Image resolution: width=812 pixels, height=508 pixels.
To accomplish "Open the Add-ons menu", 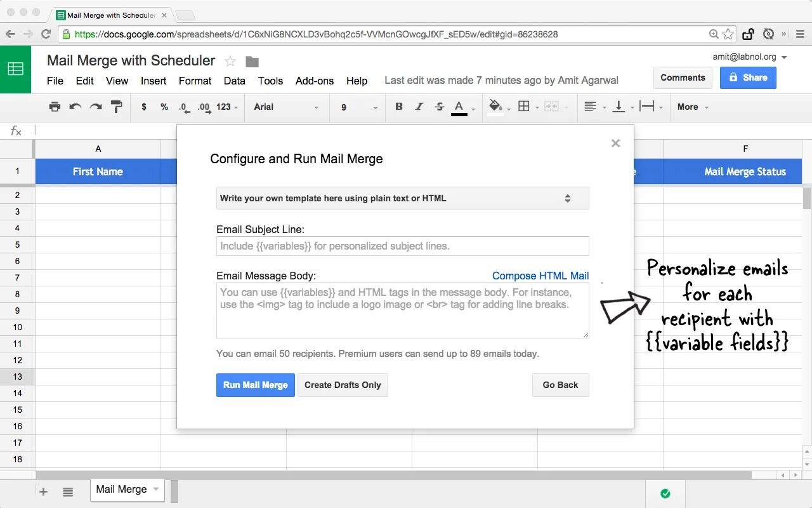I will click(x=315, y=81).
